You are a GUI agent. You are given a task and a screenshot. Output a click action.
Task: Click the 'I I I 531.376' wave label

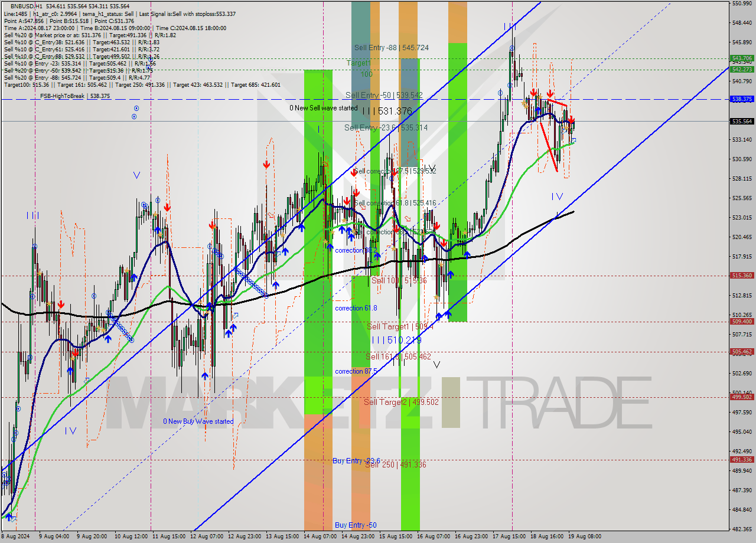[x=387, y=111]
